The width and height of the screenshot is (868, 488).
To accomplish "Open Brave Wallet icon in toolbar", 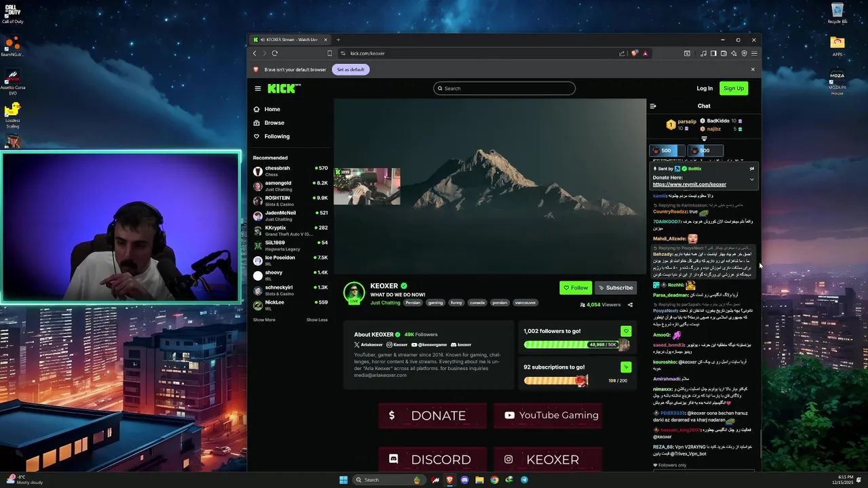I will 724,54.
